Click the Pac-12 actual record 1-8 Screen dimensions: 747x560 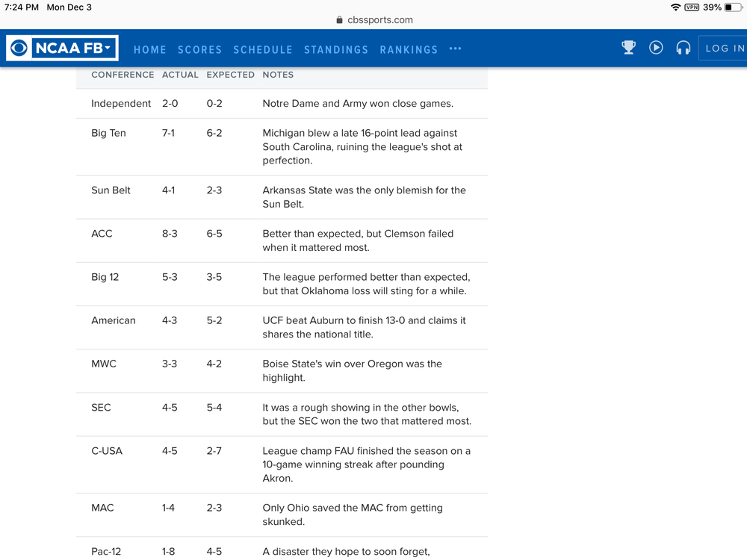pos(168,551)
